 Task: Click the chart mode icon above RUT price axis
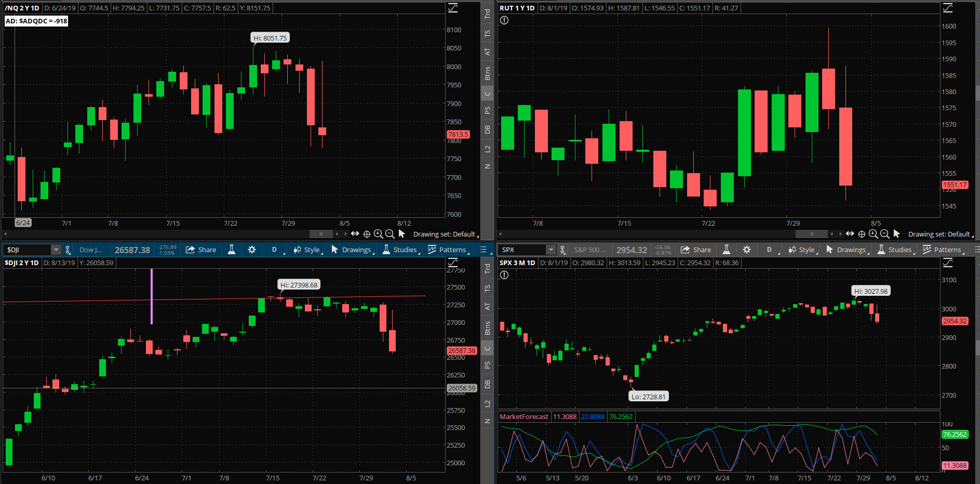(x=948, y=8)
